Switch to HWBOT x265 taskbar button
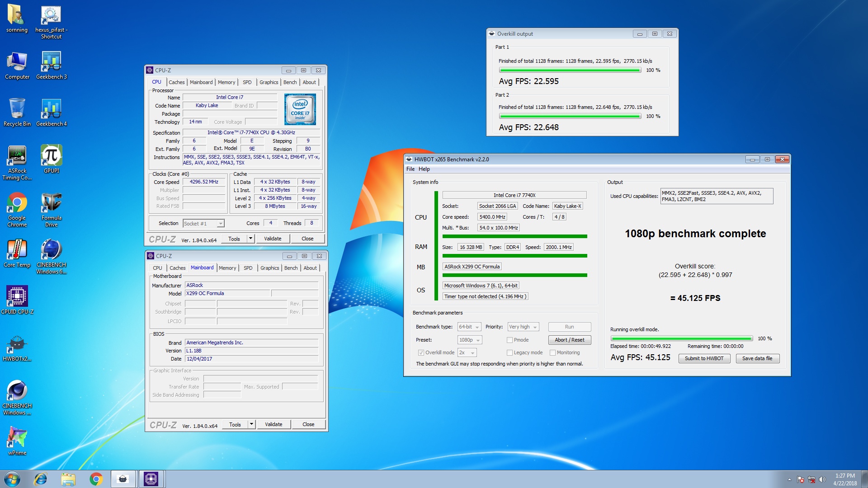868x488 pixels. click(123, 479)
